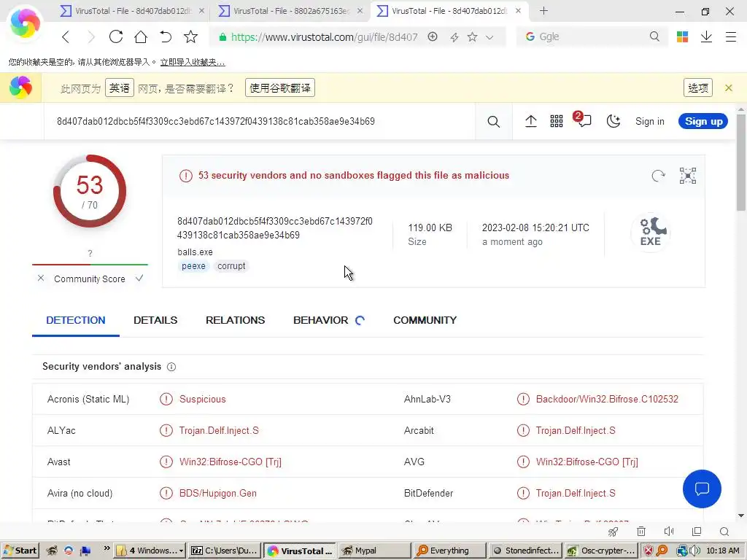
Task: Click the mute sound icon in status bar
Action: click(x=669, y=531)
